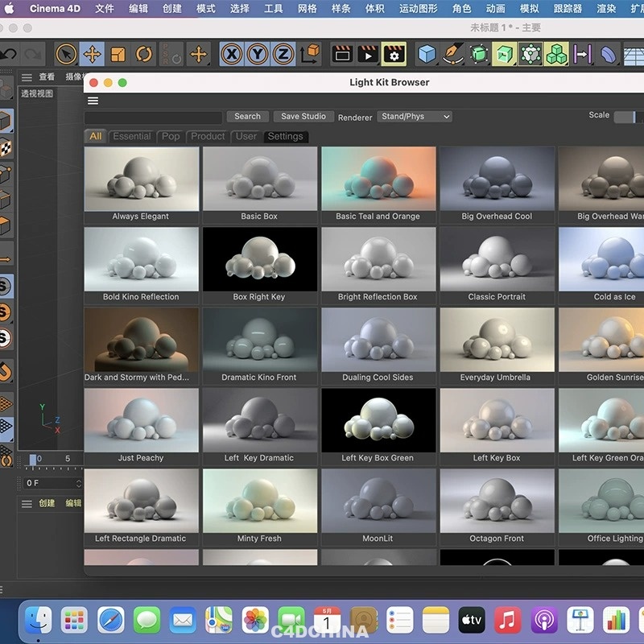
Task: Open the Mail icon in the Dock
Action: click(183, 620)
